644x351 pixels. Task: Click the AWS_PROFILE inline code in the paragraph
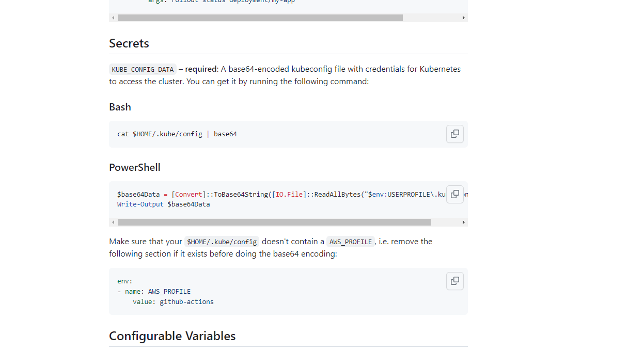coord(351,242)
